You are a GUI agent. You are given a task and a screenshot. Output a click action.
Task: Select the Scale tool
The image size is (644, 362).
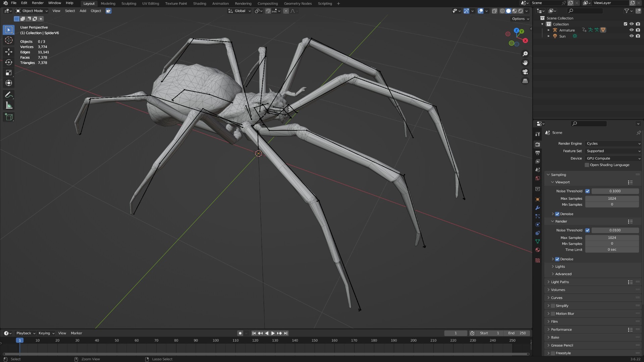(x=9, y=73)
